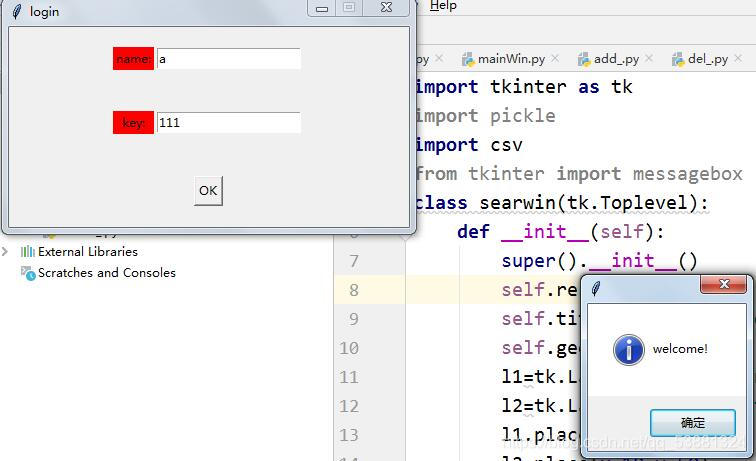Image resolution: width=756 pixels, height=461 pixels.
Task: Click the OK button in login window
Action: click(208, 191)
